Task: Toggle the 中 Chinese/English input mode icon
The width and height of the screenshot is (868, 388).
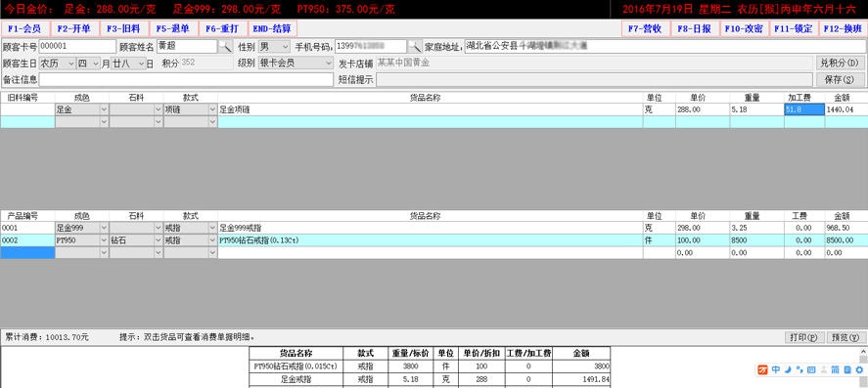Action: (x=776, y=369)
